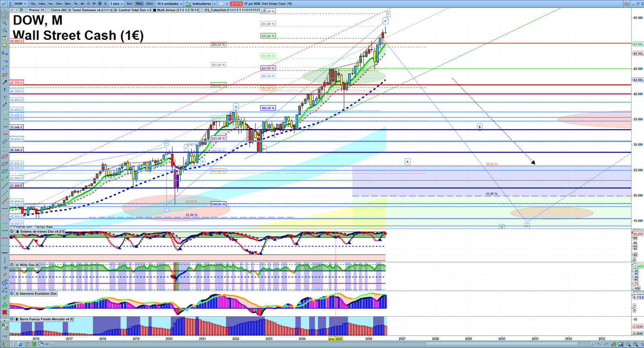Toggle the 4h timeframe button
This screenshot has width=644, height=348.
point(82,4)
